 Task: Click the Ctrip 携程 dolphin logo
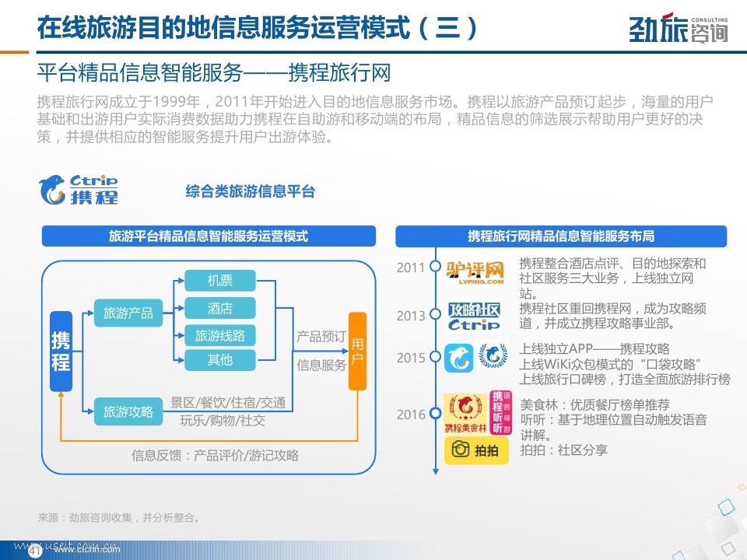click(x=79, y=190)
